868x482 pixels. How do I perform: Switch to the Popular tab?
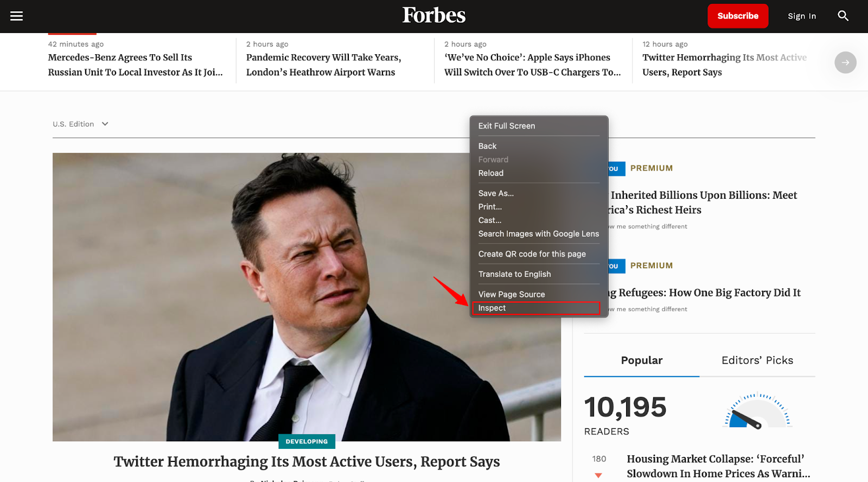point(642,360)
